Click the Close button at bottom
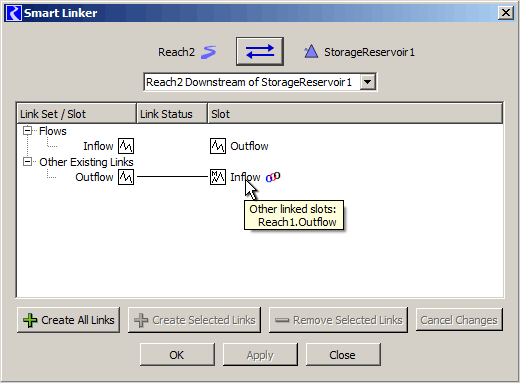Viewport: 520px width, 383px height. click(343, 355)
